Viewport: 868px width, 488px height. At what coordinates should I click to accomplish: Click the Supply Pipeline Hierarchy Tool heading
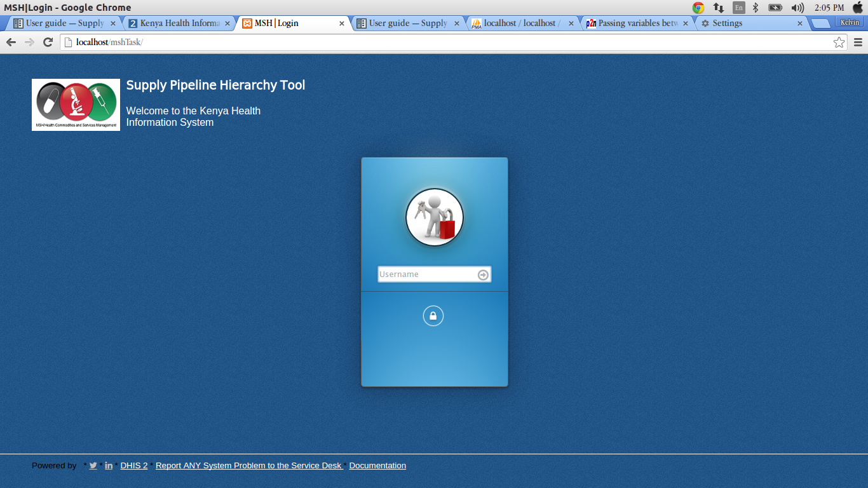click(215, 85)
